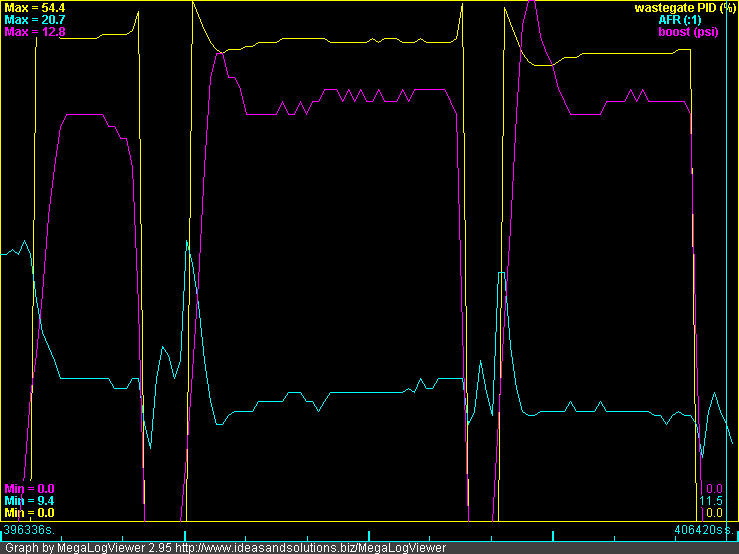
Task: Click the yellow "Max = 54.4" label
Action: 35,8
